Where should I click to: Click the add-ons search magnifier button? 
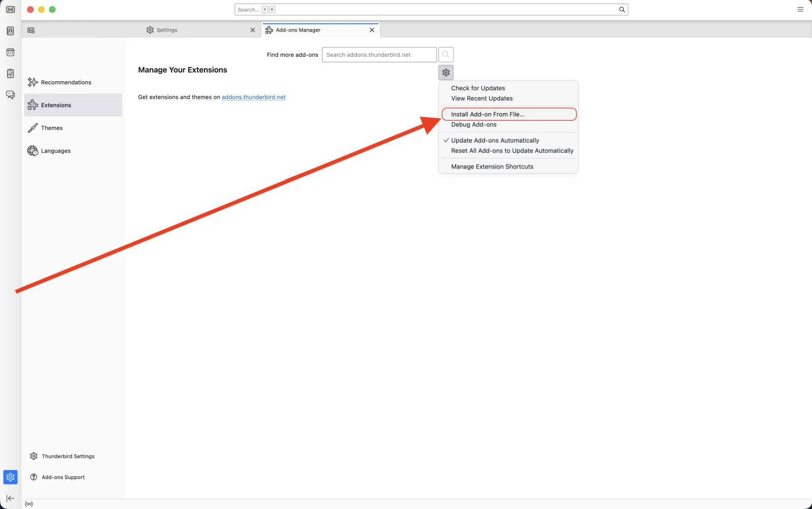446,55
